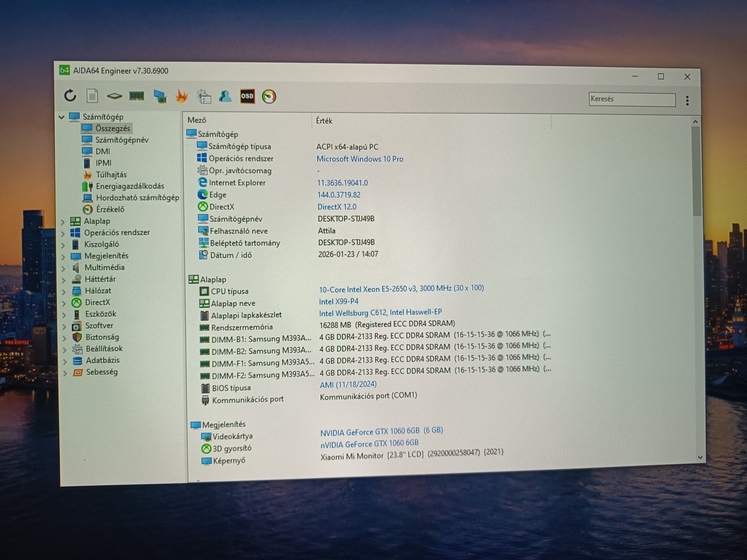This screenshot has width=747, height=560.
Task: Collapse the Számítógép tree node
Action: pos(62,117)
